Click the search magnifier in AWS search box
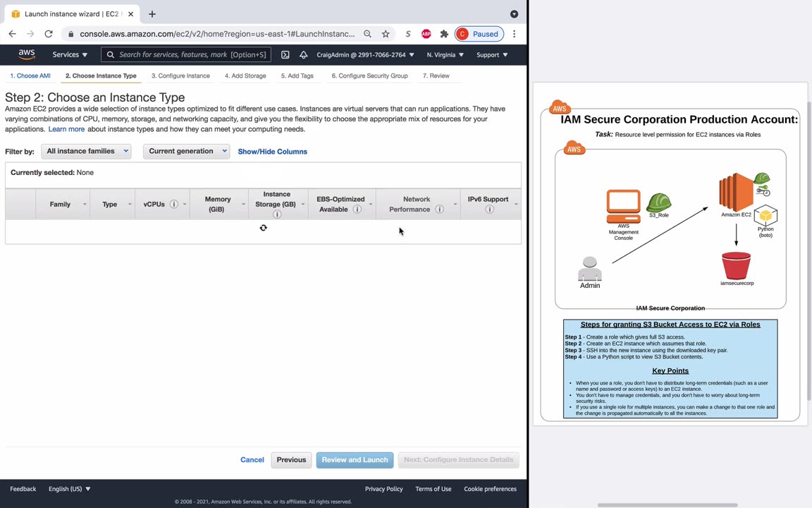812x508 pixels. [x=110, y=54]
